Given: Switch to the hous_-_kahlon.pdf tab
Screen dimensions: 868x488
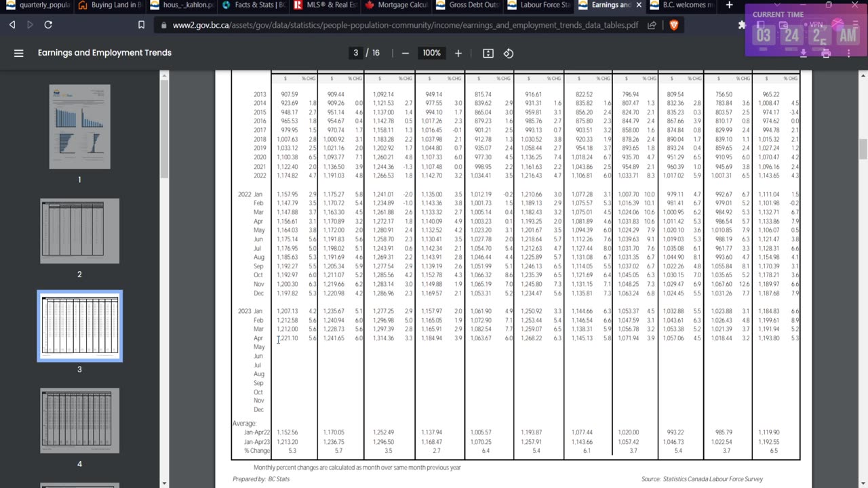Looking at the screenshot, I should (x=182, y=5).
